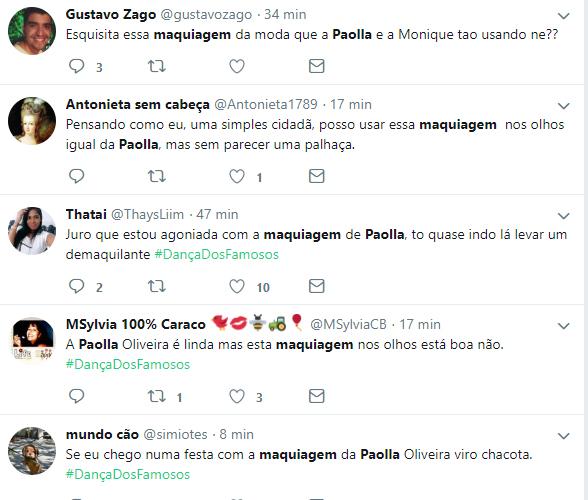Retweet MSylvia 100% Caraco's tweet
This screenshot has width=588, height=500.
pos(156,396)
